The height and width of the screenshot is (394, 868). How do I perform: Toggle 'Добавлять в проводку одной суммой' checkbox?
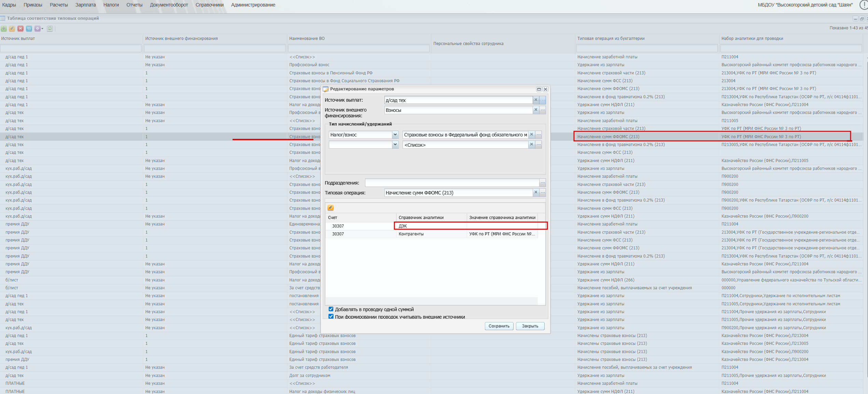point(331,309)
